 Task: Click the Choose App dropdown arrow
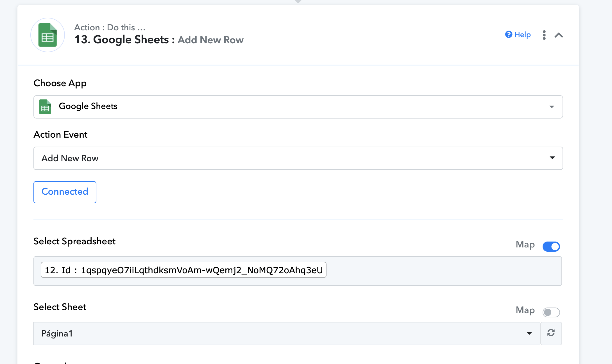coord(552,107)
